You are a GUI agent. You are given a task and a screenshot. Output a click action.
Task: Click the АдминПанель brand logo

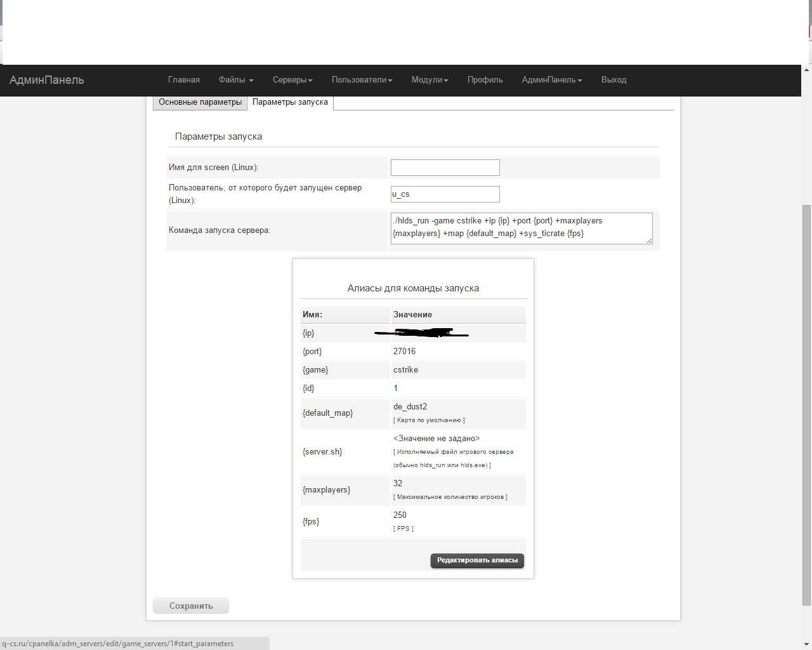coord(47,80)
